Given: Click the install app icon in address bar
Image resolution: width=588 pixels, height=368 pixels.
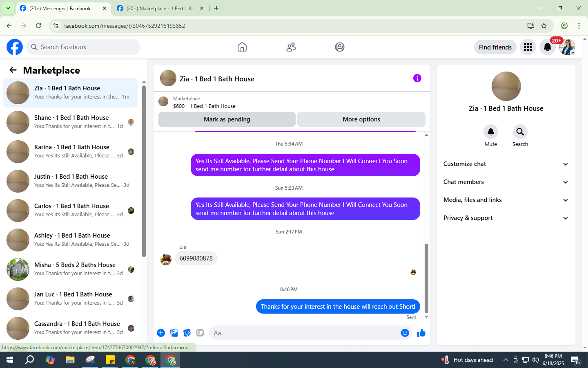Looking at the screenshot, I should [530, 26].
